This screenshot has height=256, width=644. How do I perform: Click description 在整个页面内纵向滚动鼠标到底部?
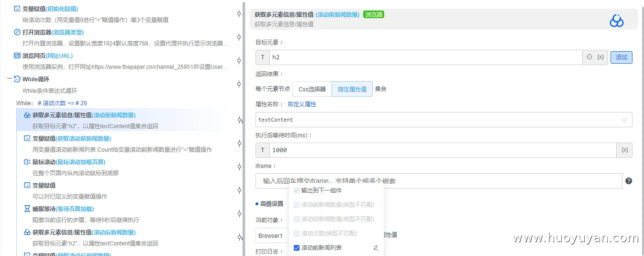click(x=76, y=173)
